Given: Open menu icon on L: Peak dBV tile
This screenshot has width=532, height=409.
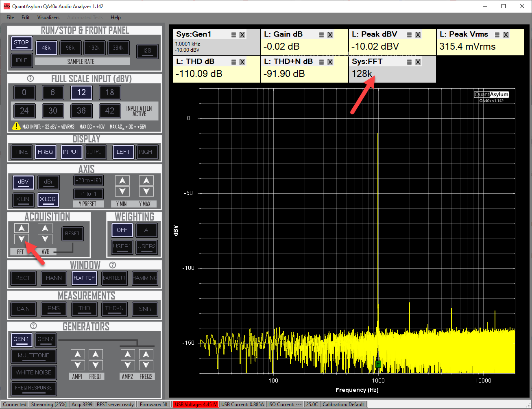Looking at the screenshot, I should click(x=410, y=35).
